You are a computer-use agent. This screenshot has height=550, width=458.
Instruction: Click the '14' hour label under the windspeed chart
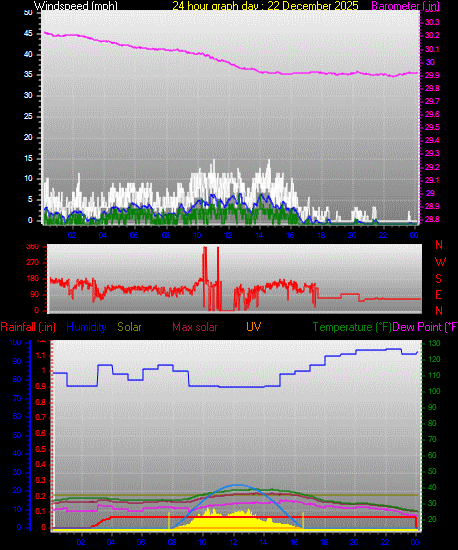[x=259, y=235]
